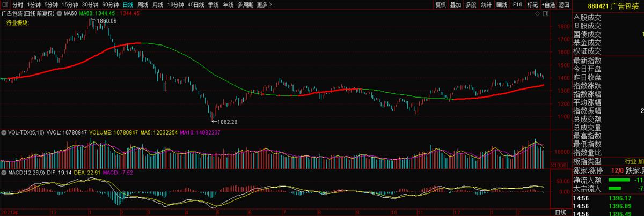Image resolution: width=644 pixels, height=216 pixels.
Task: Open F10 company information
Action: [x=517, y=4]
